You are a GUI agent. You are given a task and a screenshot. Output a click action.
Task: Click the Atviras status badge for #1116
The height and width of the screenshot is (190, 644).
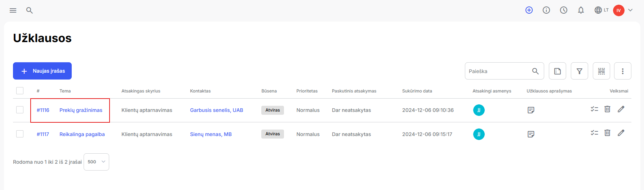click(x=272, y=110)
